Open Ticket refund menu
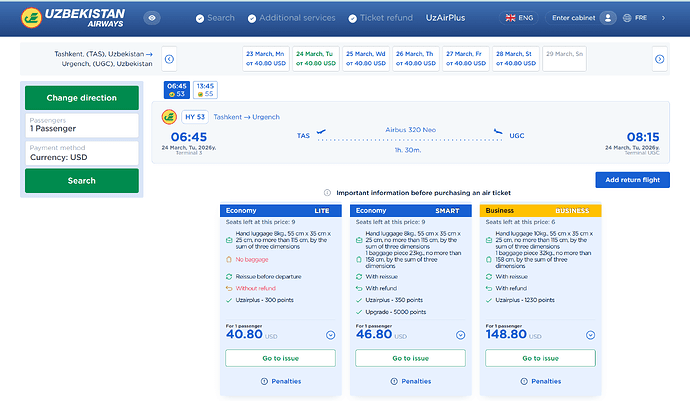Viewport: 690px width, 401px height. pos(381,18)
